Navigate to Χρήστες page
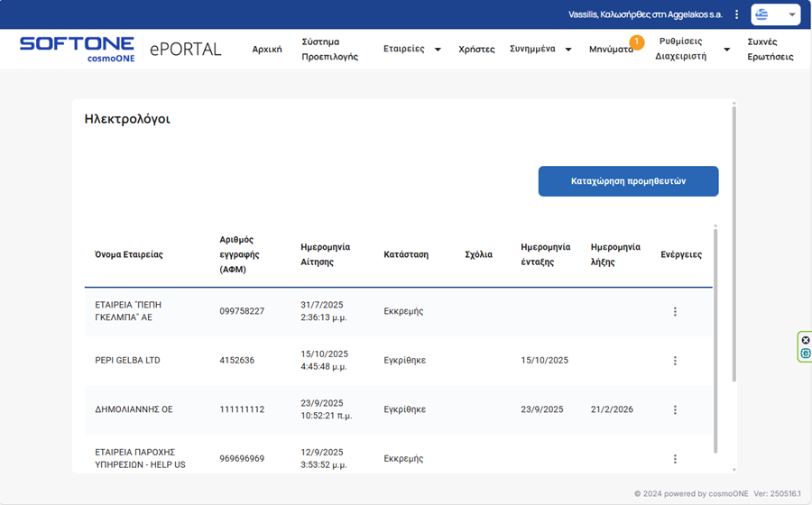This screenshot has width=812, height=505. [476, 50]
